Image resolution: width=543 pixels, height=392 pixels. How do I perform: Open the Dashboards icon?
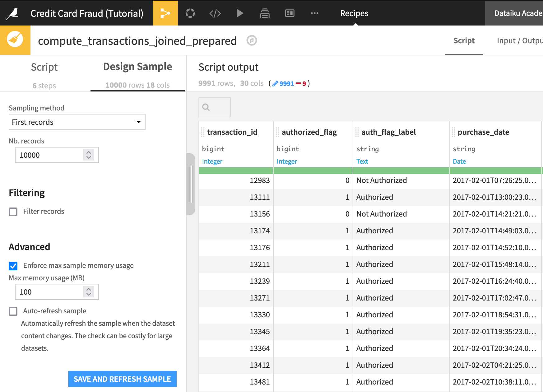pos(290,13)
